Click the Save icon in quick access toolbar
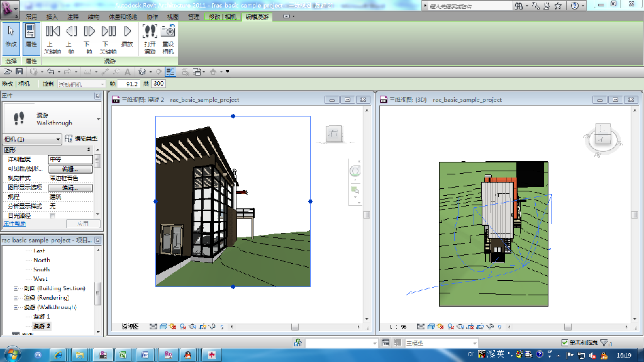 19,72
